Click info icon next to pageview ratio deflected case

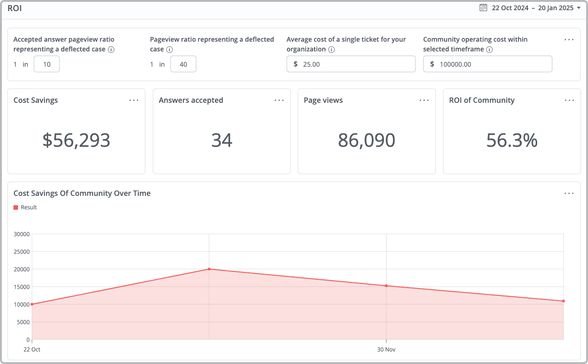tap(169, 50)
